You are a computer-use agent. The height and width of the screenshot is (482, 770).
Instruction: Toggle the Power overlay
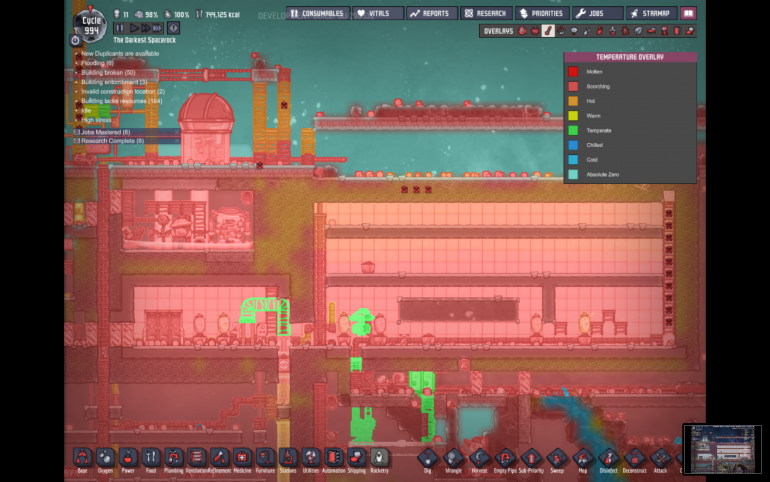pyautogui.click(x=535, y=31)
